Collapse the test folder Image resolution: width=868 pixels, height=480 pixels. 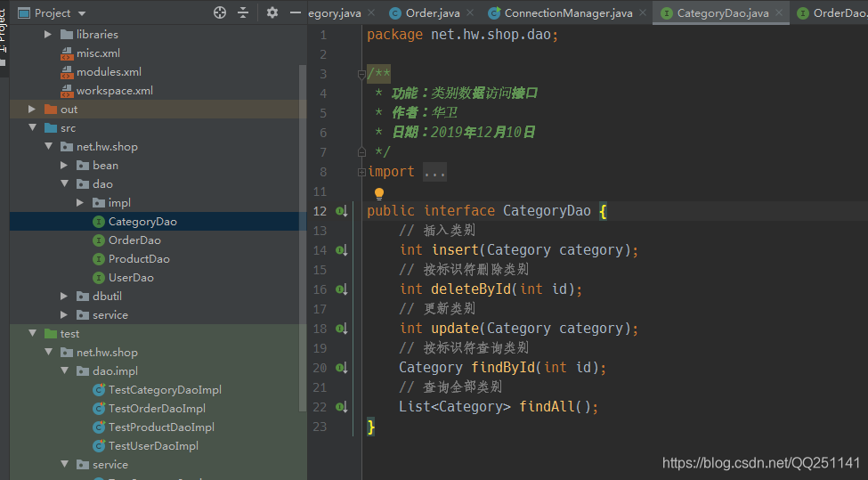click(32, 333)
